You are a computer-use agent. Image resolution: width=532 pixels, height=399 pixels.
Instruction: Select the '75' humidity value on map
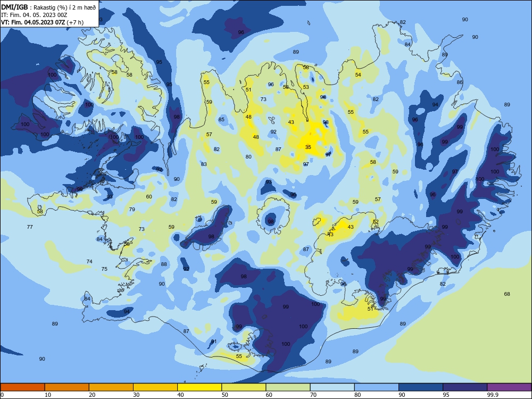pos(104,269)
